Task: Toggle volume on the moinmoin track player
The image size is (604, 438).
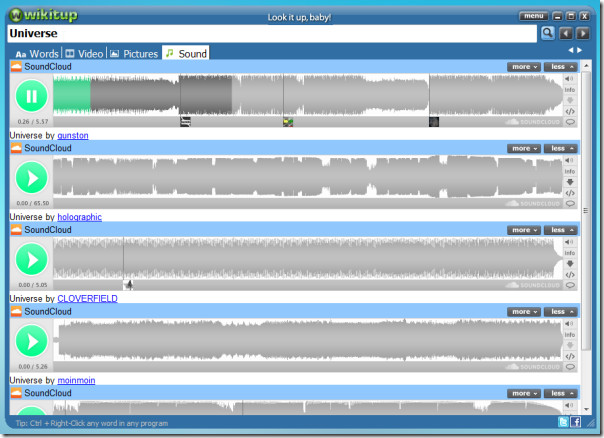Action: pyautogui.click(x=569, y=324)
